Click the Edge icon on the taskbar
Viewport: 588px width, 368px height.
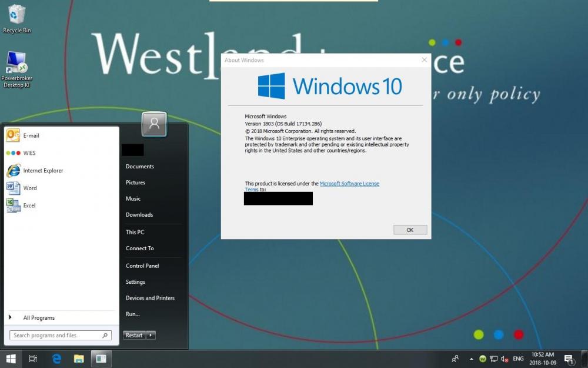[57, 359]
